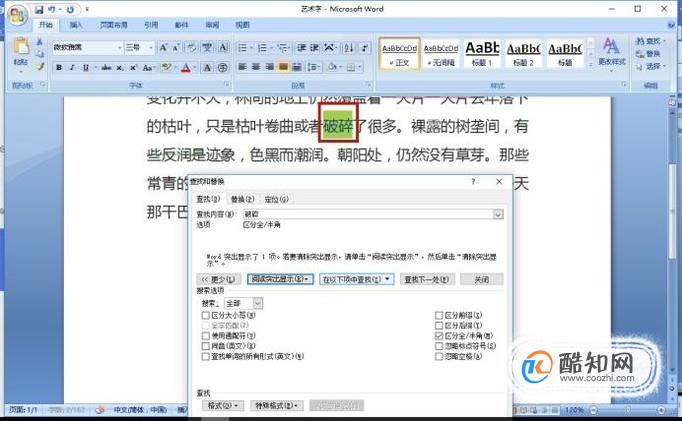
Task: Switch to the 替换 Replace dialog tab
Action: pyautogui.click(x=242, y=199)
